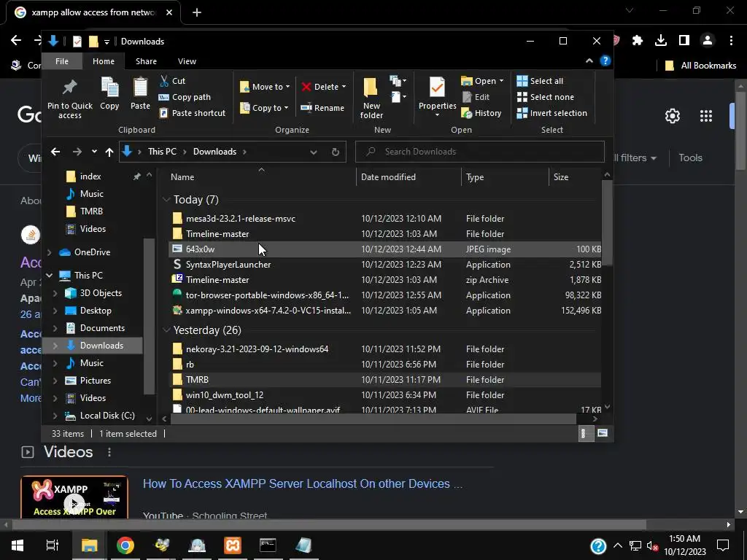This screenshot has height=560, width=747.
Task: Open Chrome downloads tray icon
Action: 661,41
